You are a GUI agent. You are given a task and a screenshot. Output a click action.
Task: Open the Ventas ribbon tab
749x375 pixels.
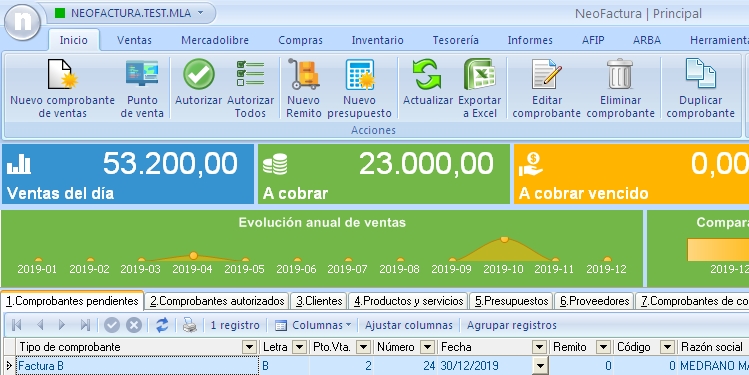coord(134,40)
